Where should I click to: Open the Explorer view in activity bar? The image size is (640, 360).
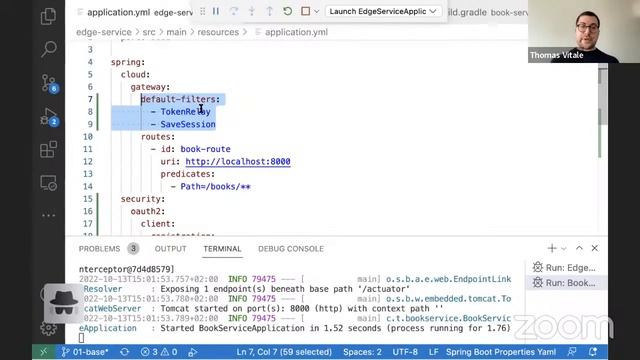click(48, 16)
